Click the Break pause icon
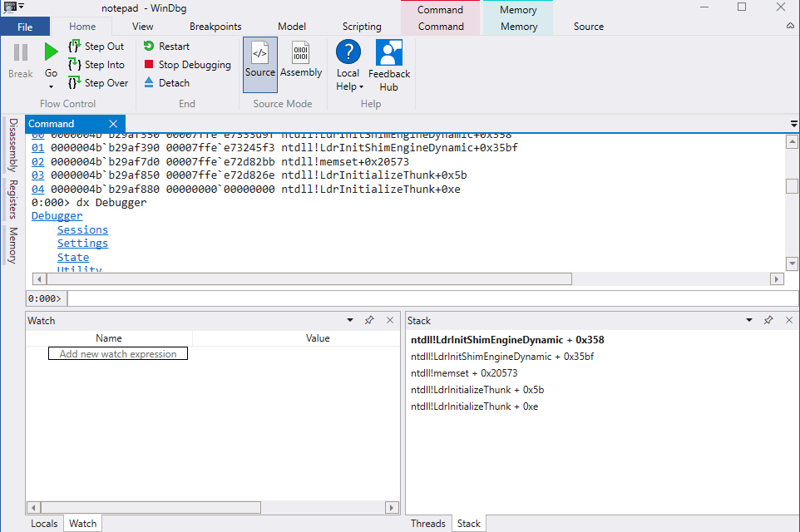The image size is (800, 532). (21, 52)
